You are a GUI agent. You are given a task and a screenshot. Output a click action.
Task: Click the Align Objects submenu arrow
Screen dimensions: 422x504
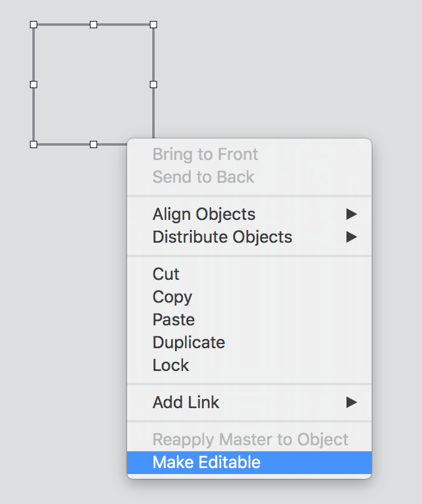[351, 214]
